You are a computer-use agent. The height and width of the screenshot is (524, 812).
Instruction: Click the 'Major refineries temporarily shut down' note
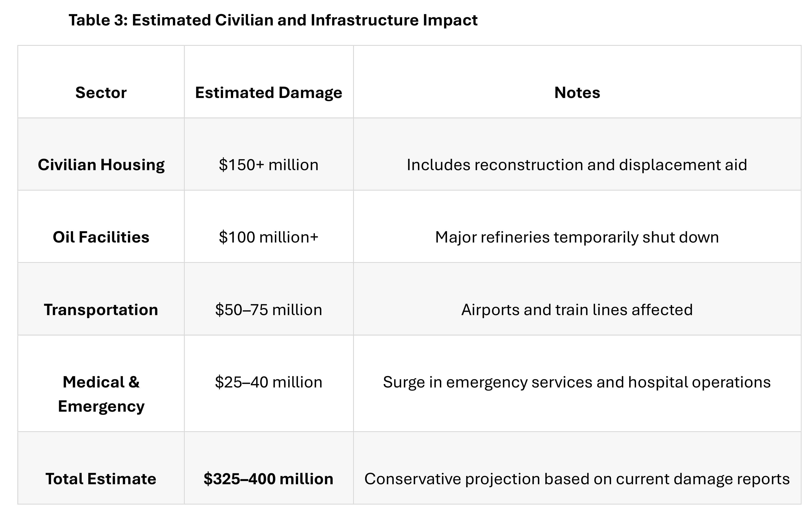577,237
